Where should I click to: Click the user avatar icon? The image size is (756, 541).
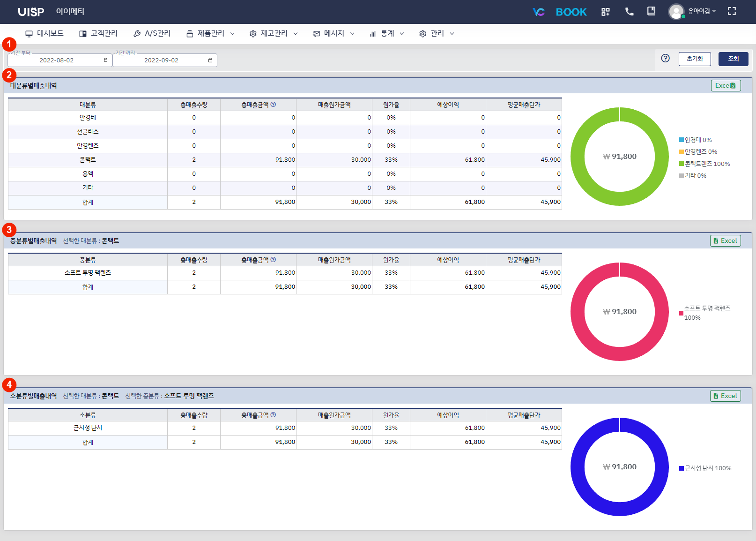[x=676, y=12]
